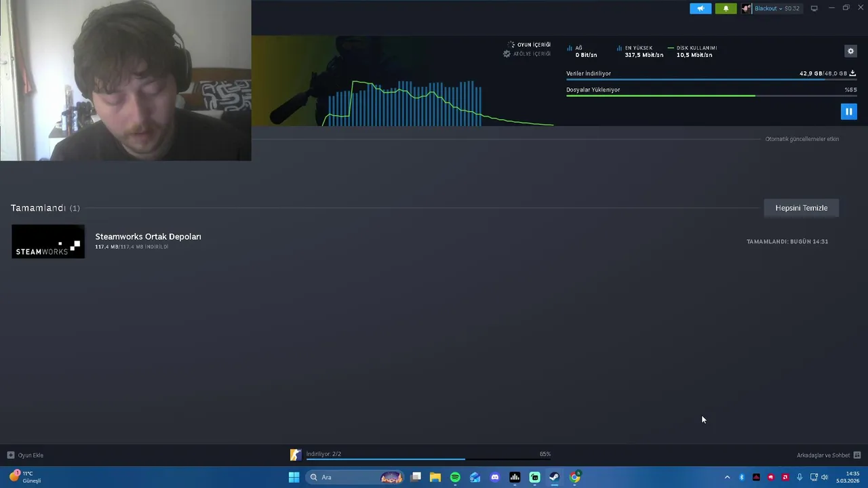Open Steamworks Ortak Depoları entry
Image resolution: width=868 pixels, height=488 pixels.
point(148,237)
